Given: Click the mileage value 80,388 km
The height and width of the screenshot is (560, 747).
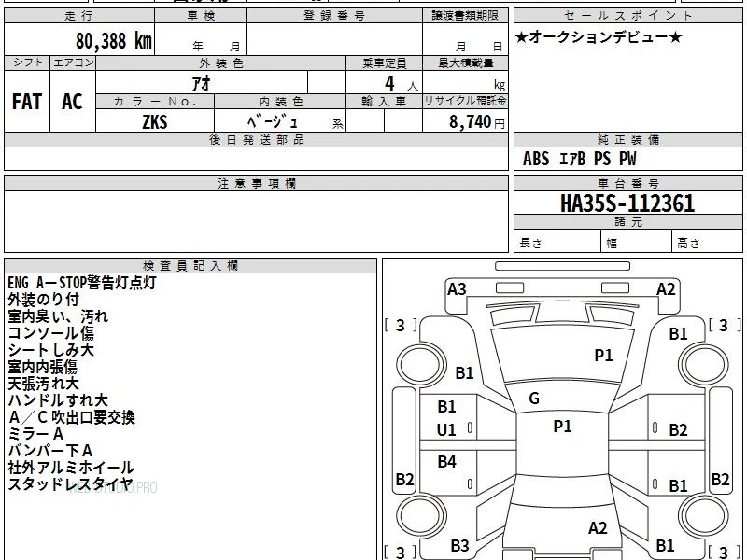Looking at the screenshot, I should pyautogui.click(x=113, y=40).
